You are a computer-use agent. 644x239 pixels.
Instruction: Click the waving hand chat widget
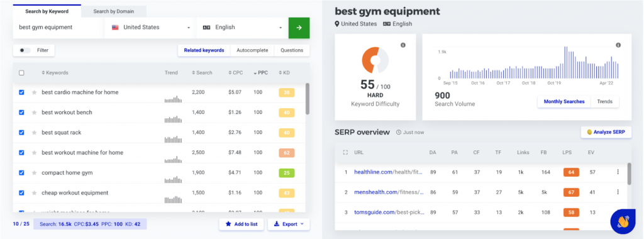pos(623,221)
